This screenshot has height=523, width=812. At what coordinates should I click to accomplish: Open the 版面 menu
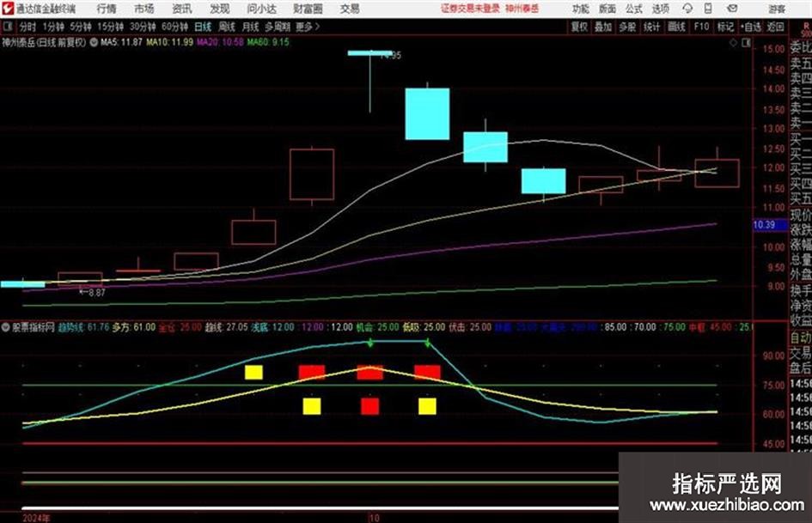click(x=607, y=9)
